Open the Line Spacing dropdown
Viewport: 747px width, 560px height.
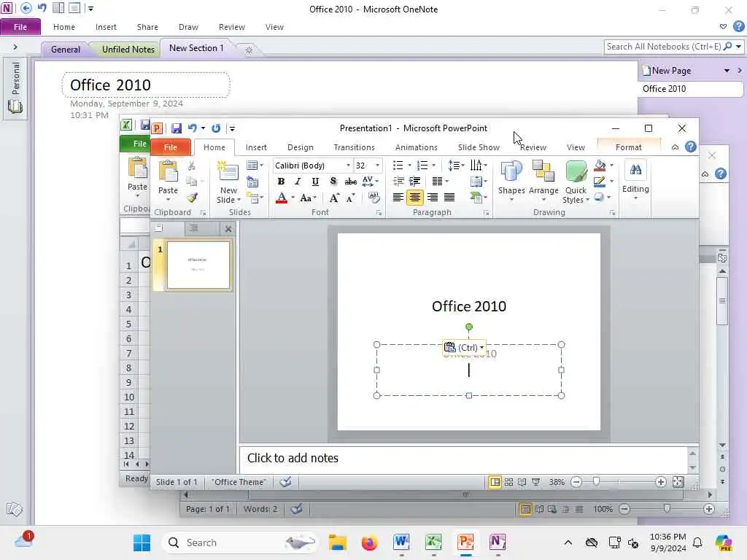[455, 166]
